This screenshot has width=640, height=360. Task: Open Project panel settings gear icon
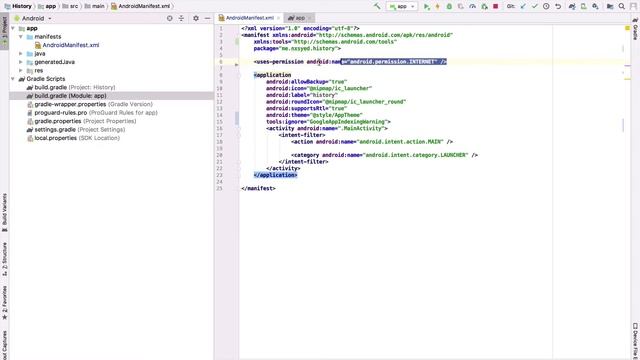pos(196,18)
